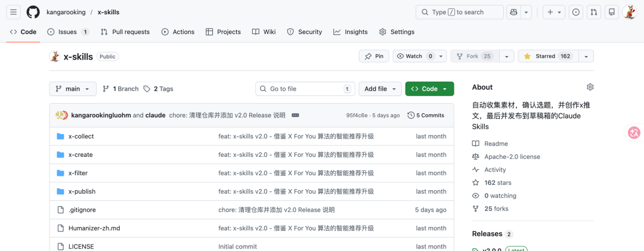Open .gitignore row commit message
This screenshot has width=644, height=251.
coord(277,210)
